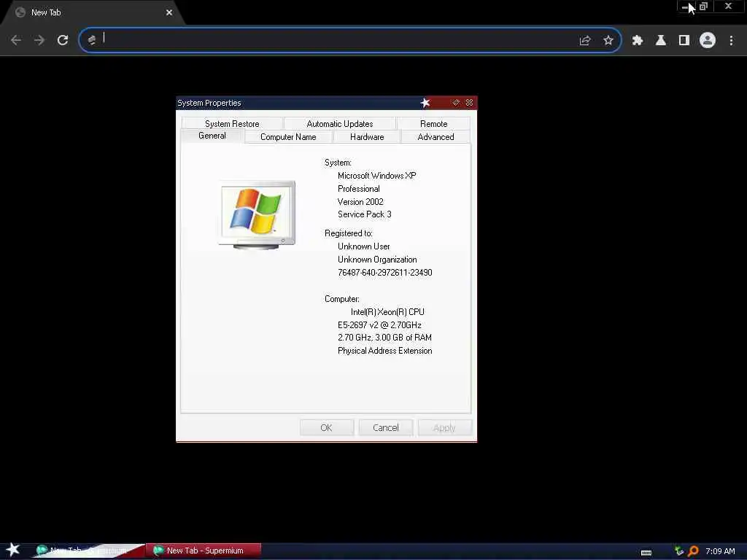Close the System Properties dialog
Screen dimensions: 747x560
point(469,102)
